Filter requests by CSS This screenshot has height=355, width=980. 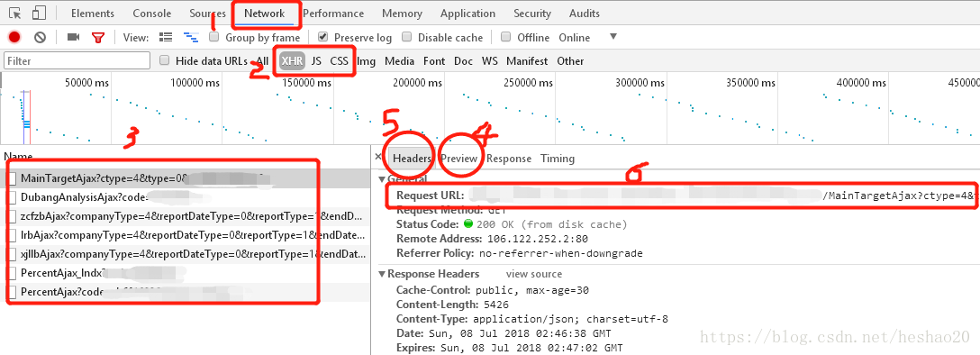tap(339, 60)
